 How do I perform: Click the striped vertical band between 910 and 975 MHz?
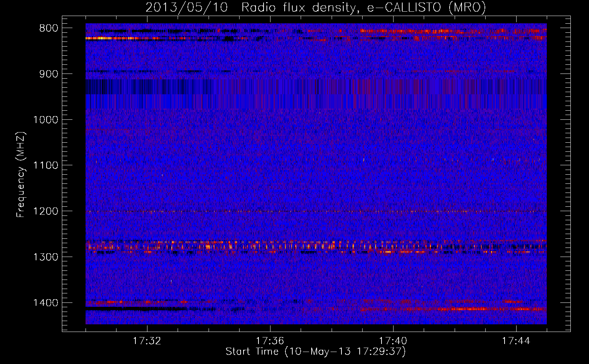tap(316, 94)
